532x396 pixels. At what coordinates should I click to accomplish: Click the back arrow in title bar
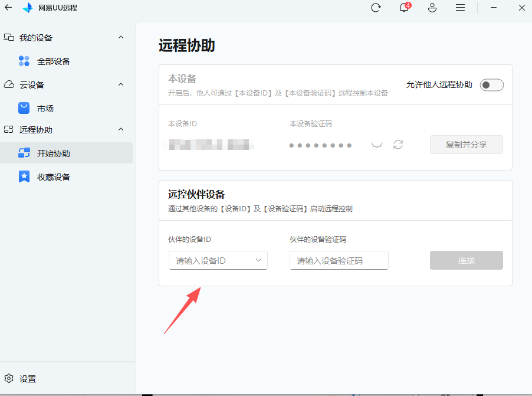pyautogui.click(x=8, y=8)
